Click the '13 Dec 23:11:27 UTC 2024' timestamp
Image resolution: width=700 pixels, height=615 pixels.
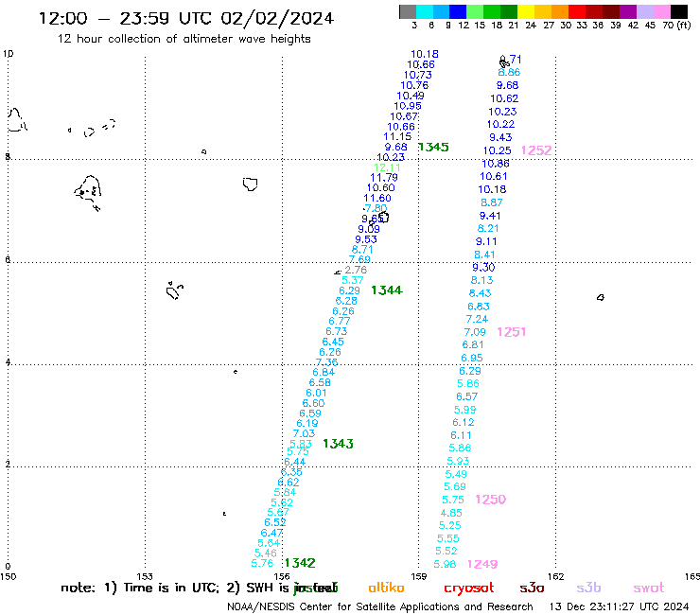pyautogui.click(x=619, y=606)
